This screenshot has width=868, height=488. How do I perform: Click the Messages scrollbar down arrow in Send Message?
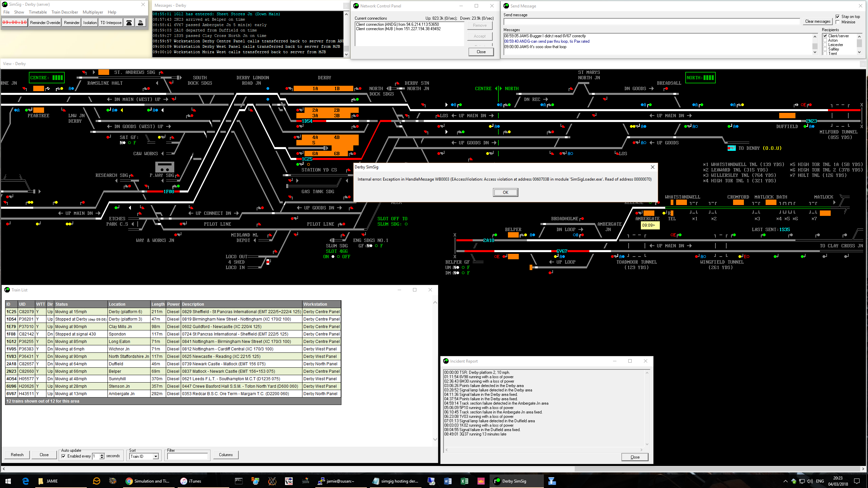click(815, 52)
